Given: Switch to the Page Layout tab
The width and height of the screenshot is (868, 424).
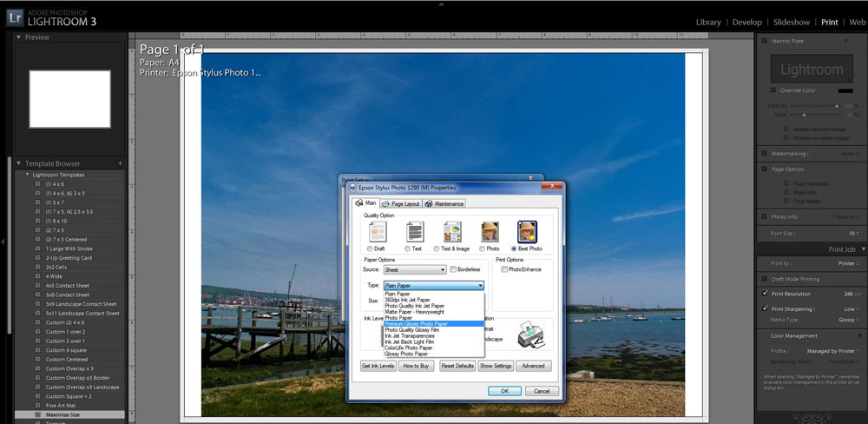Looking at the screenshot, I should [x=400, y=203].
